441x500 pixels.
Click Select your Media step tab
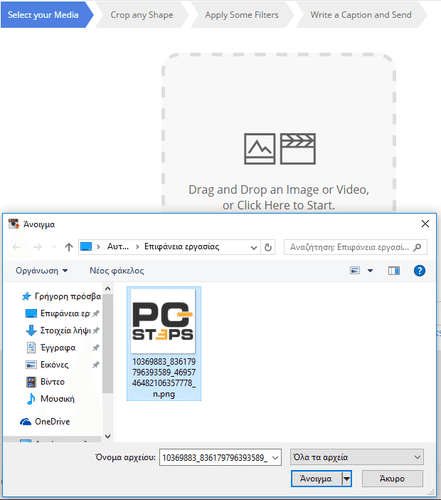47,15
